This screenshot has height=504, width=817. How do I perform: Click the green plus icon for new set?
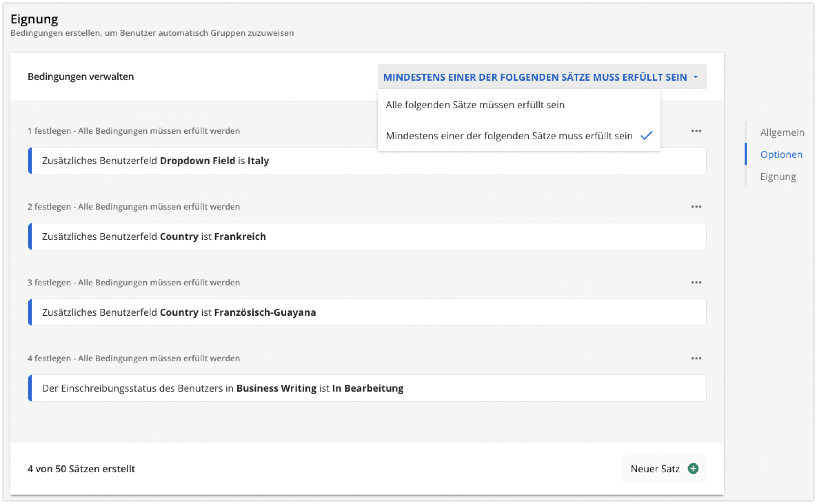[x=693, y=468]
